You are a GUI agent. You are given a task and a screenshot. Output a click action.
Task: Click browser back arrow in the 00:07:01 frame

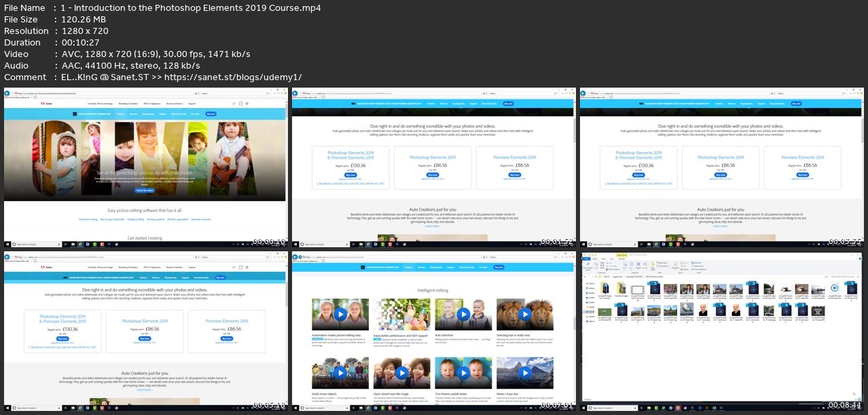(295, 257)
